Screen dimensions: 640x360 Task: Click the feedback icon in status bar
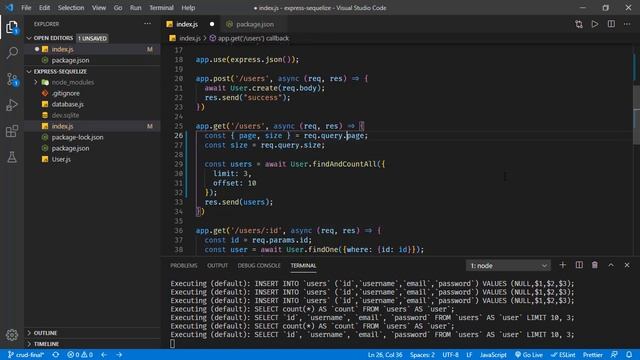tap(614, 355)
